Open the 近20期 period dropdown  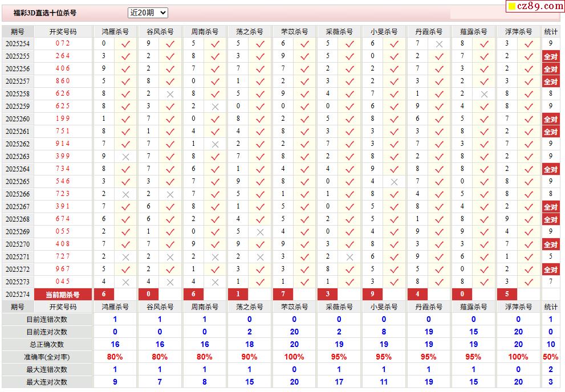click(x=148, y=13)
